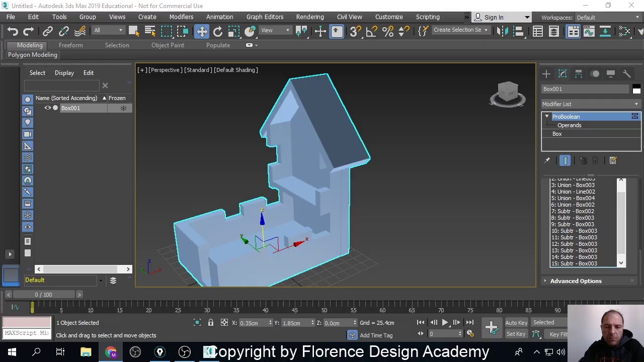This screenshot has height=362, width=644.
Task: Toggle Percent Snap
Action: (x=388, y=31)
